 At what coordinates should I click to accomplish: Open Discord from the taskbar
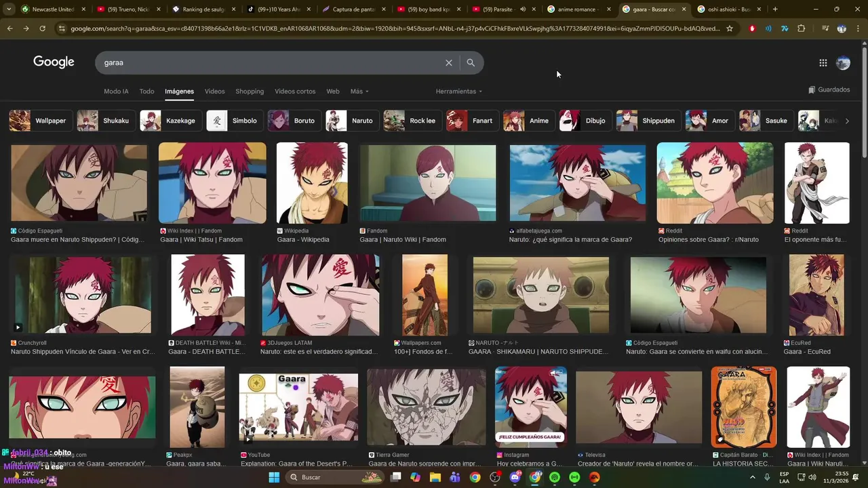click(515, 477)
